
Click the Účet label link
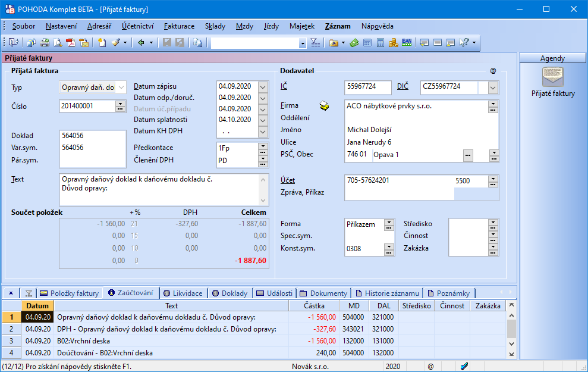(x=288, y=180)
